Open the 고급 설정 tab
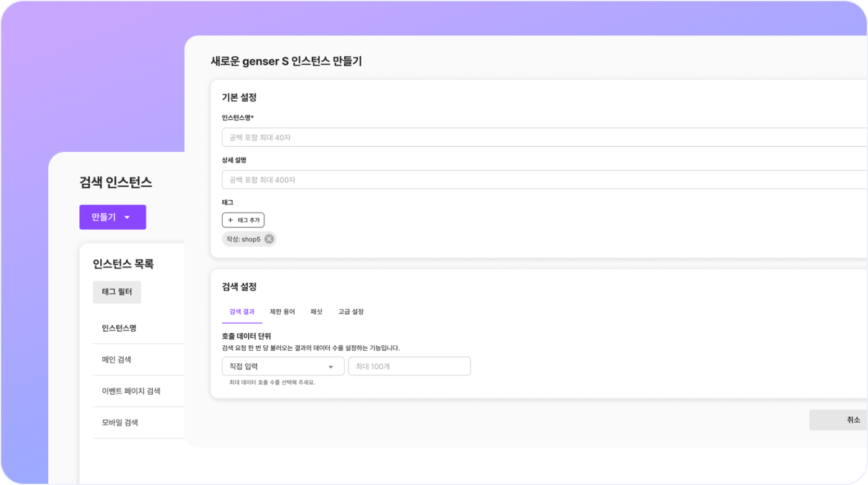The image size is (868, 485). point(351,312)
